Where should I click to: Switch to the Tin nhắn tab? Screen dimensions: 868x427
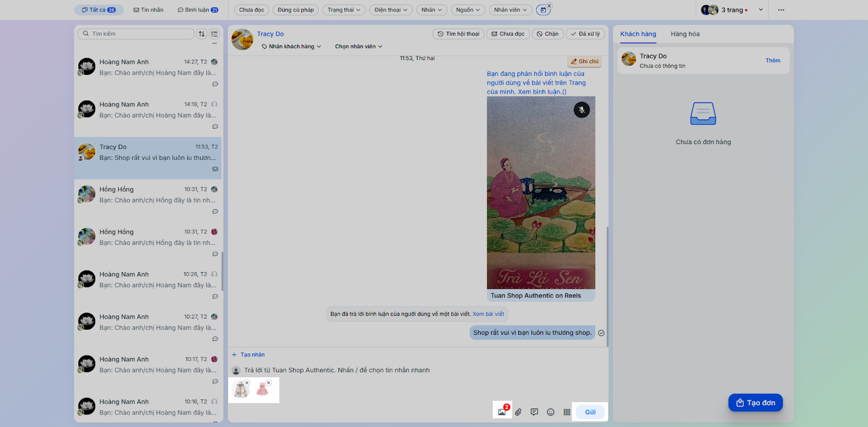[x=149, y=10]
